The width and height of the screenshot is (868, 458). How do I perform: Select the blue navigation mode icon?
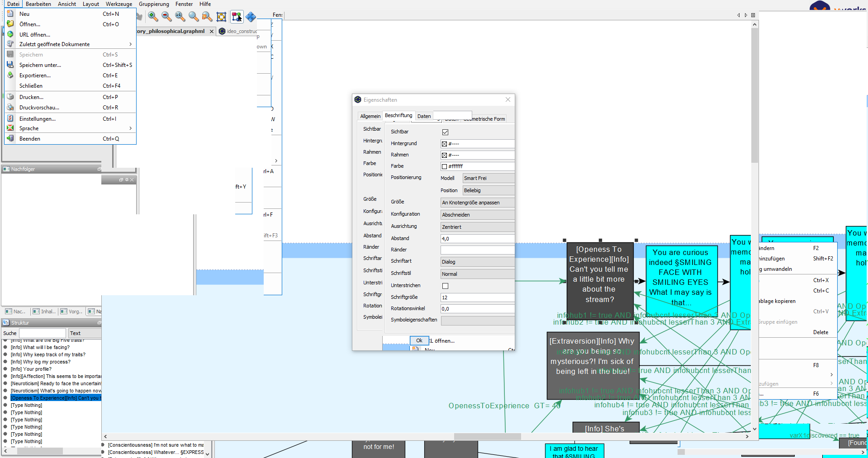pyautogui.click(x=251, y=17)
